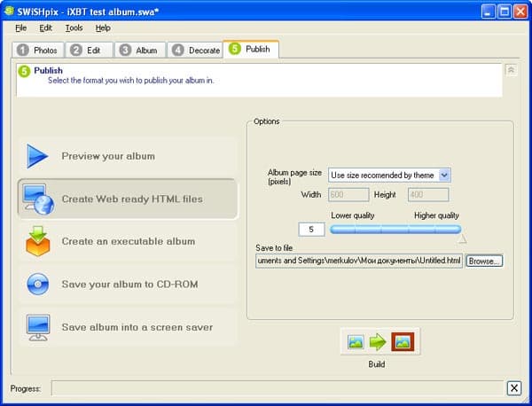Switch to the Edit step tab
This screenshot has width=532, height=406.
point(89,51)
